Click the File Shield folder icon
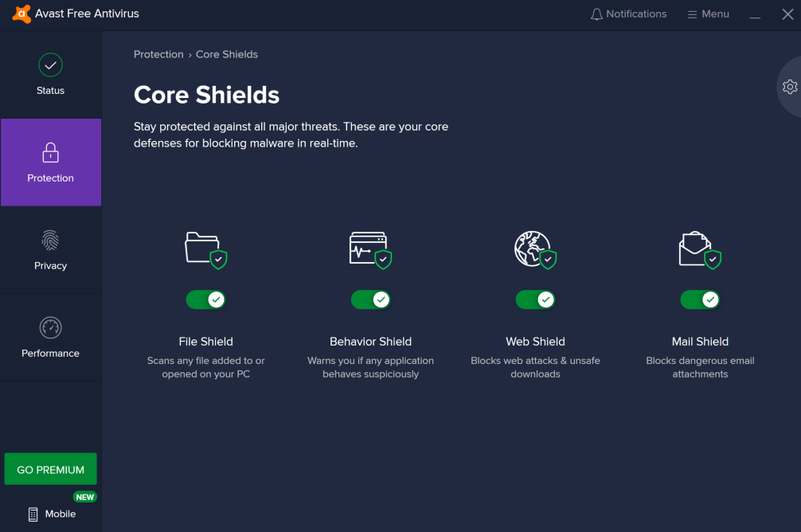Image resolution: width=801 pixels, height=532 pixels. pyautogui.click(x=205, y=248)
